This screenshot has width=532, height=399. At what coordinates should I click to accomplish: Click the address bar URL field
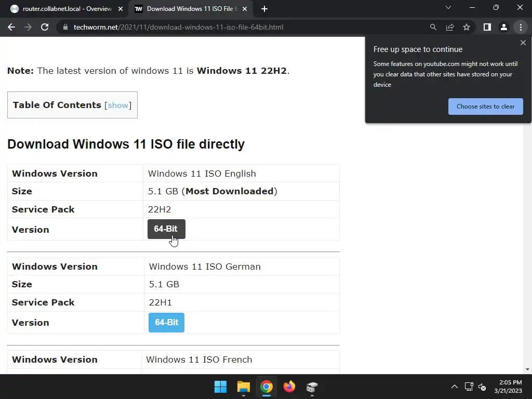point(178,27)
